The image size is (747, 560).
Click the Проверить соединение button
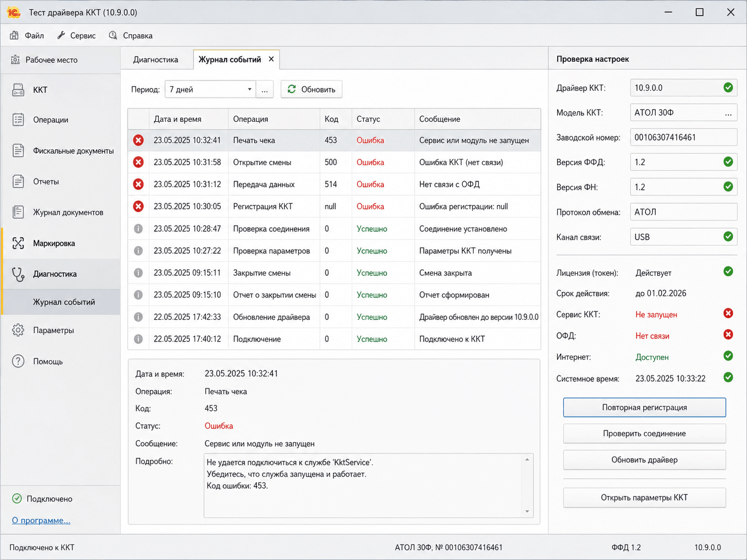pos(644,434)
